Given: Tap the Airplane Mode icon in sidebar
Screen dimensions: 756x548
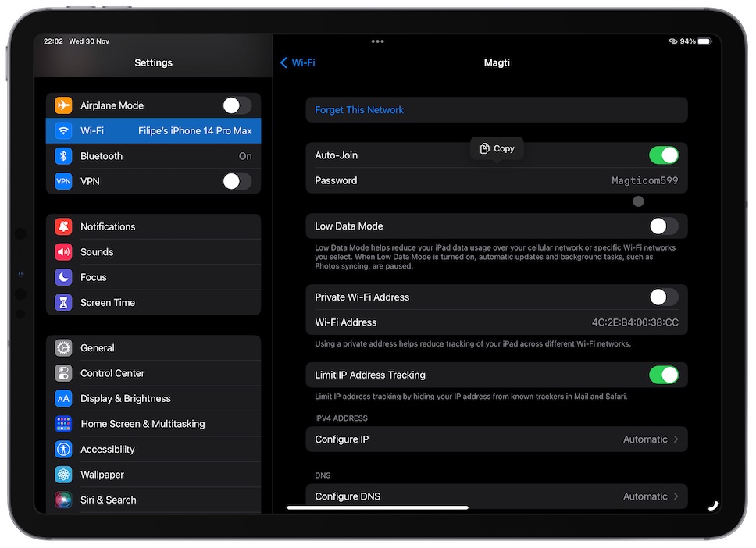Looking at the screenshot, I should tap(63, 105).
